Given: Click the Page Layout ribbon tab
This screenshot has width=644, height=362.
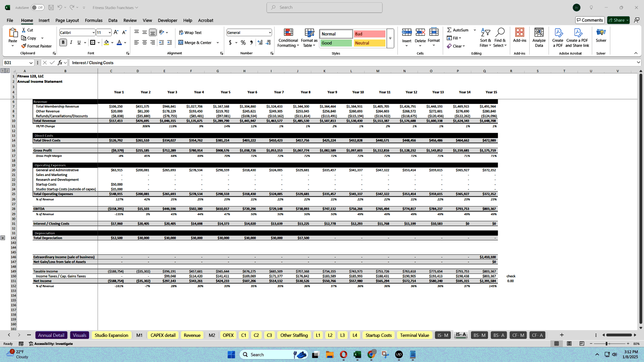Looking at the screenshot, I should [67, 20].
